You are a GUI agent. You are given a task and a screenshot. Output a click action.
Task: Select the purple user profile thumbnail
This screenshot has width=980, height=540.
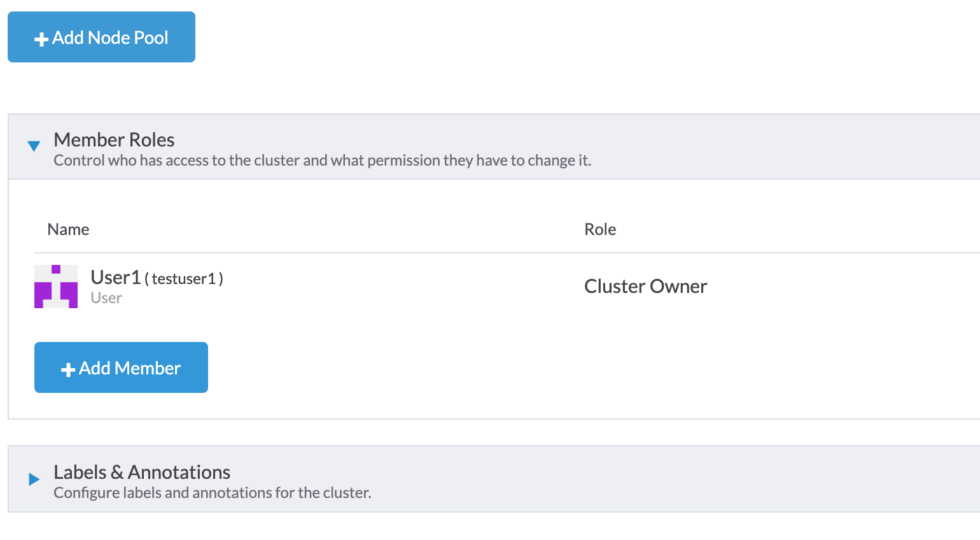(56, 287)
